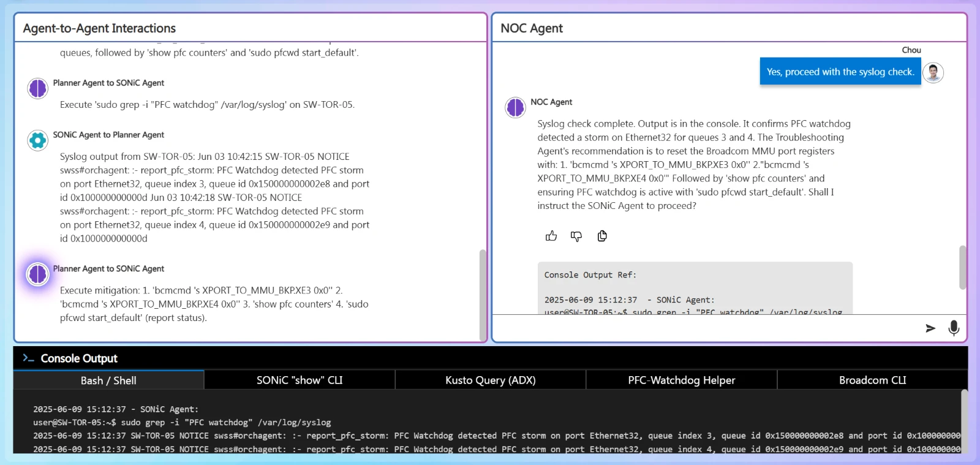Viewport: 980px width, 465px height.
Task: Click the "Yes, proceed with the syslog check" message
Action: [840, 72]
